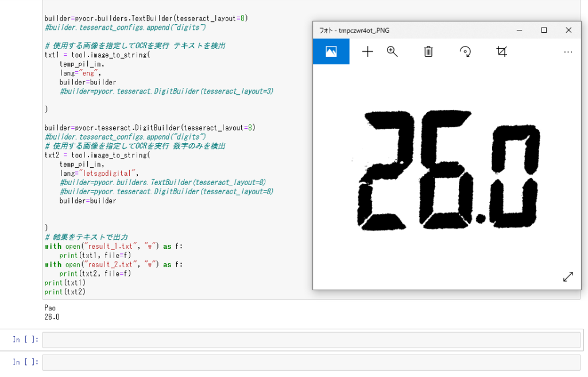The width and height of the screenshot is (588, 377).
Task: Click the line lang="eng"
Action: (x=80, y=73)
